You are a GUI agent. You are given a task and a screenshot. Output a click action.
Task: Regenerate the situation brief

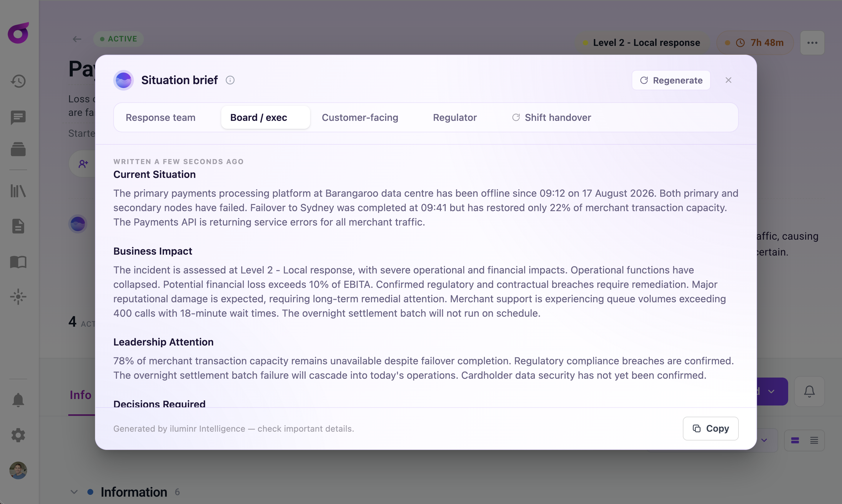tap(671, 80)
